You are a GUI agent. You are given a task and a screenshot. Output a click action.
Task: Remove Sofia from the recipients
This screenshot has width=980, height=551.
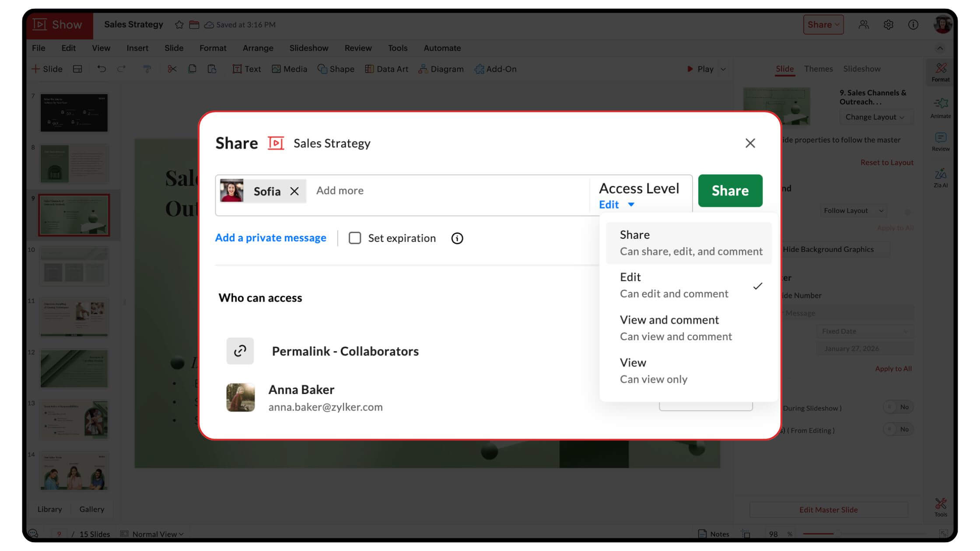pyautogui.click(x=294, y=191)
